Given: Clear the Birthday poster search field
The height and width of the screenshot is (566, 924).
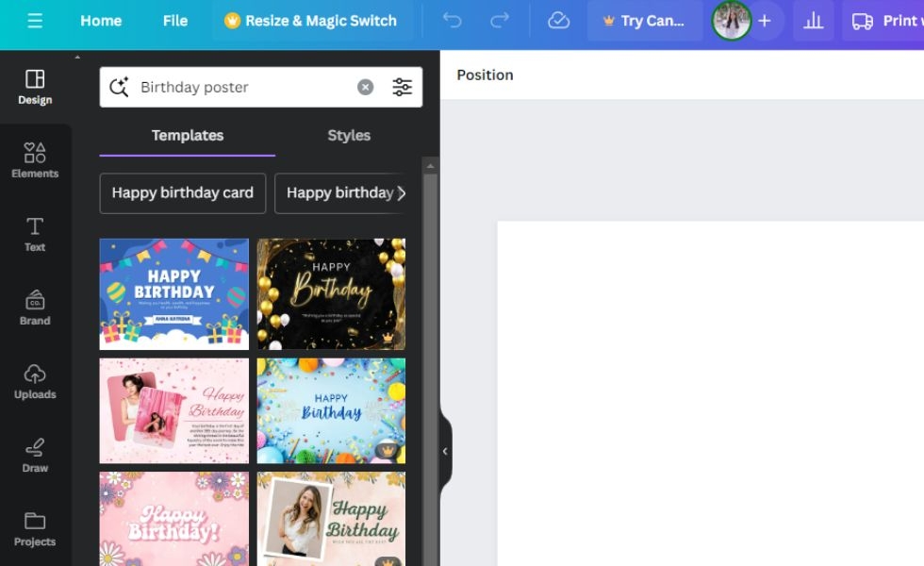Looking at the screenshot, I should click(365, 86).
